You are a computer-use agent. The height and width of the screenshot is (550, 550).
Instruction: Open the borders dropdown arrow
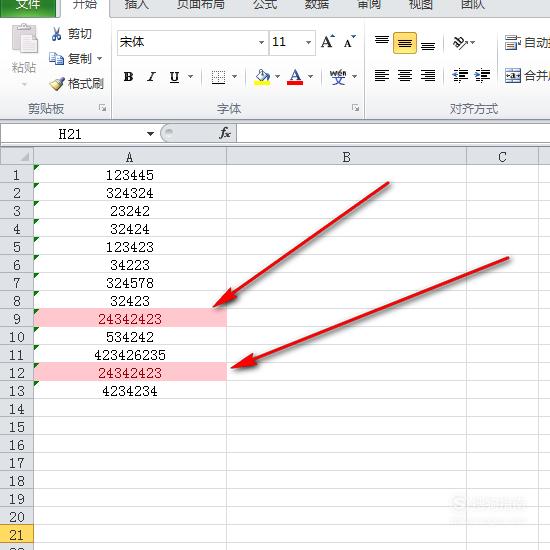coord(235,76)
